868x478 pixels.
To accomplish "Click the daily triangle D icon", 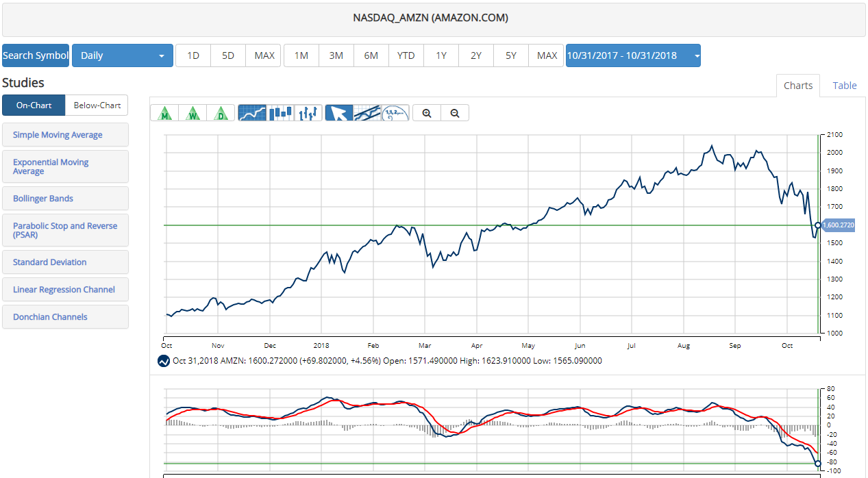I will (x=221, y=113).
